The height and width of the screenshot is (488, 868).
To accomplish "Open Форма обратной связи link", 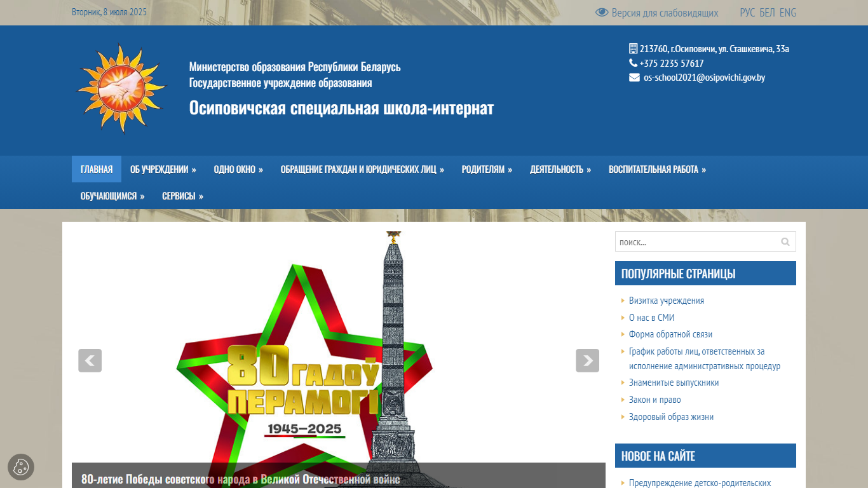I will (670, 334).
